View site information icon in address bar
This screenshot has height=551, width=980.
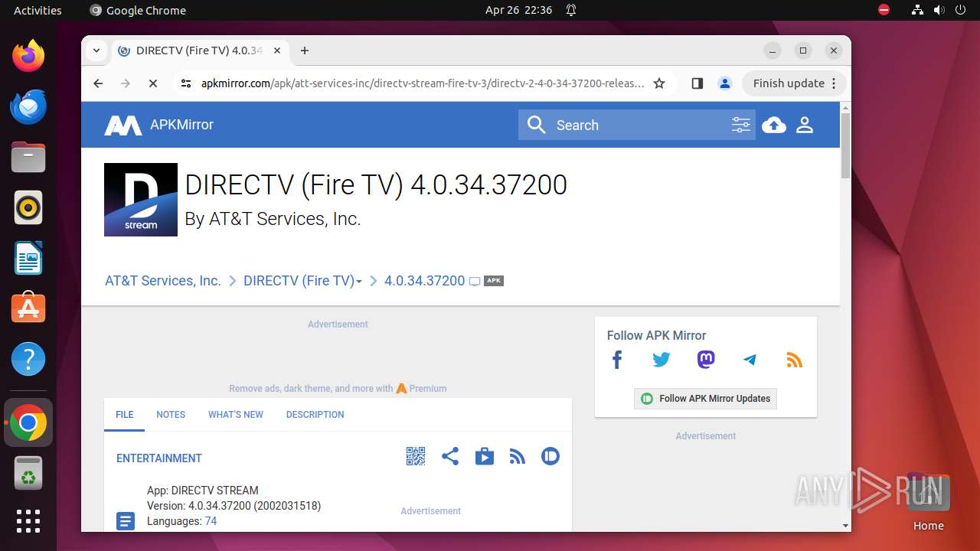click(186, 83)
